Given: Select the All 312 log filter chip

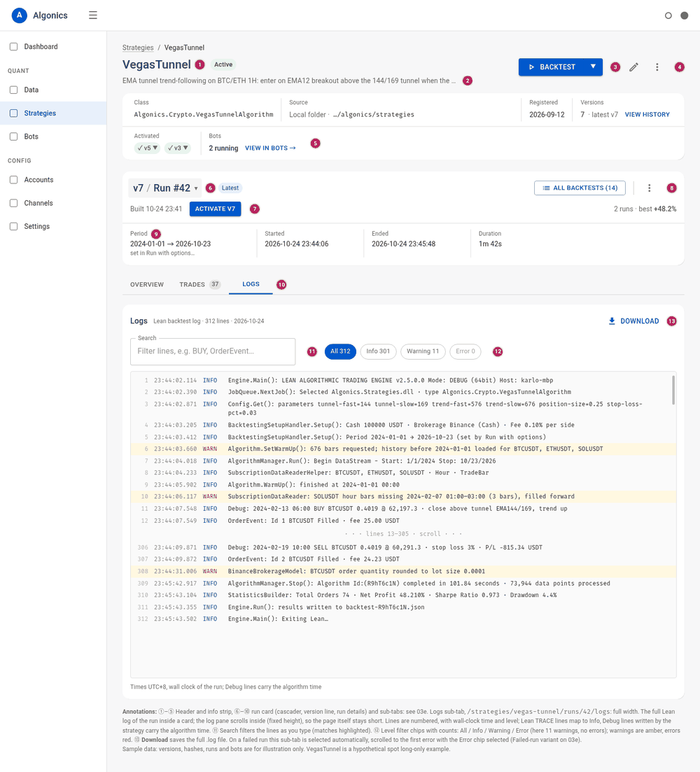Looking at the screenshot, I should tap(340, 351).
